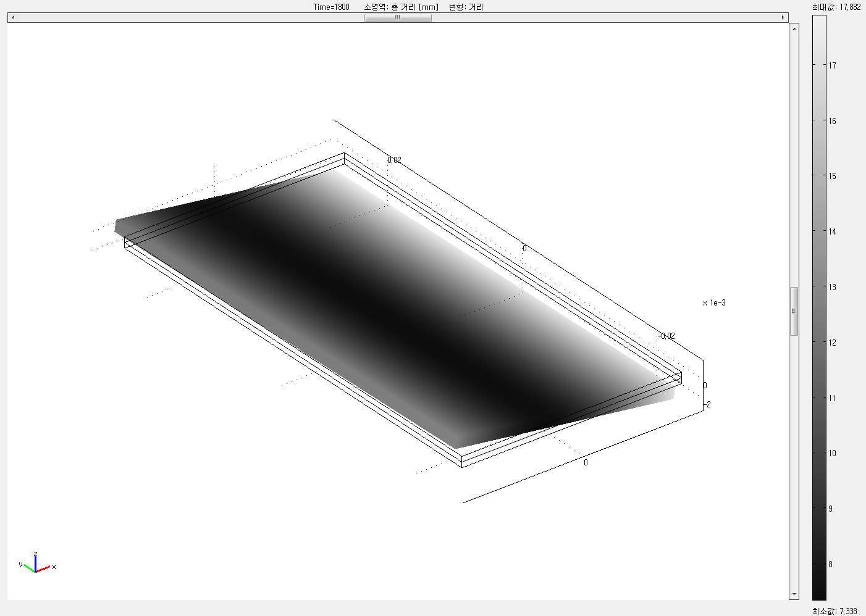
Task: Click the up arrow of vertical scrollbar
Action: pyautogui.click(x=794, y=28)
